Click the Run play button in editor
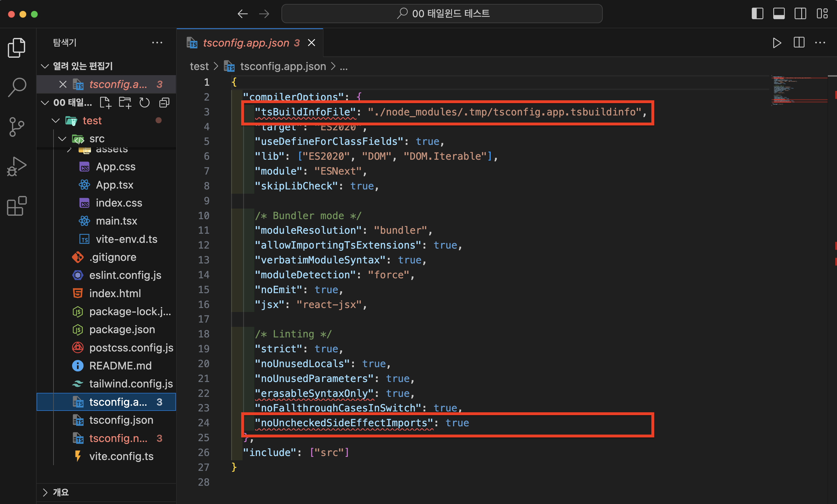The height and width of the screenshot is (504, 837). tap(777, 43)
